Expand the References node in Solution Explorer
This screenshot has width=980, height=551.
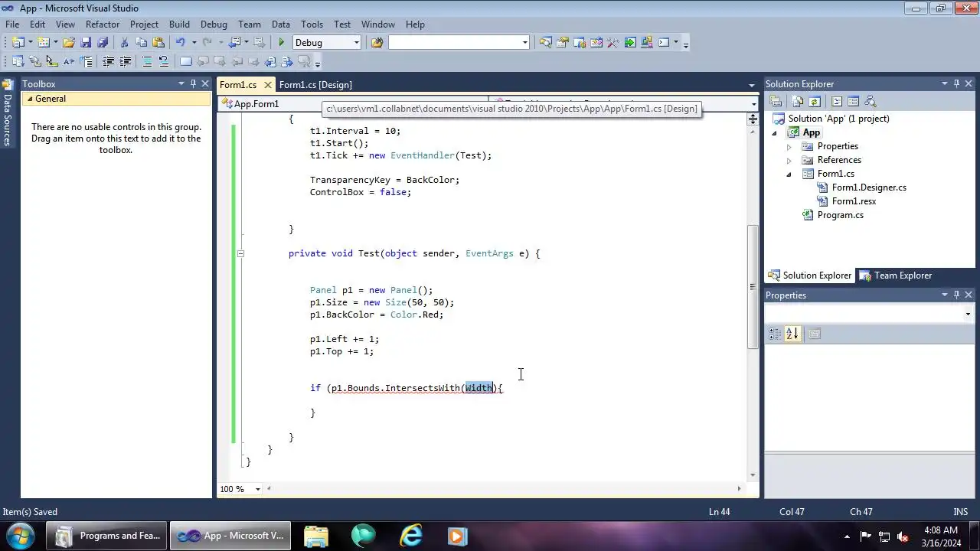789,160
